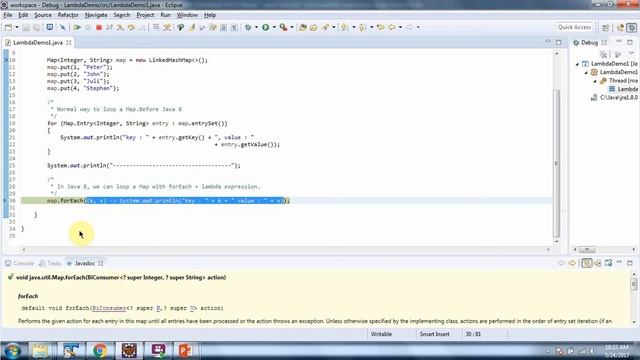Select the LambdaDemo1.java editor tab

click(38, 42)
